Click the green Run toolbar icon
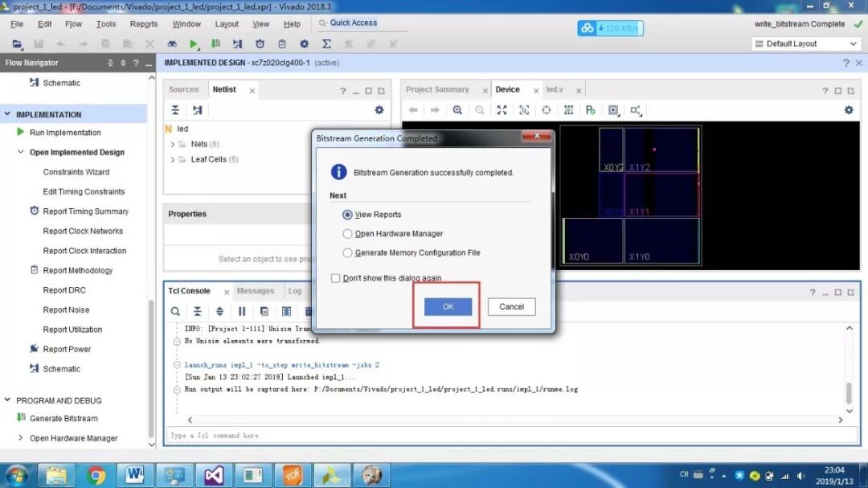The image size is (868, 488). tap(193, 43)
